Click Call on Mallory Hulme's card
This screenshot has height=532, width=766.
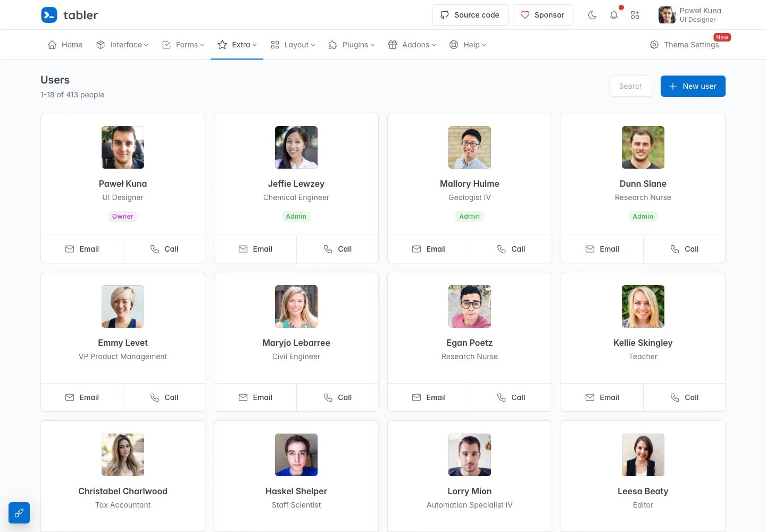[x=511, y=249]
